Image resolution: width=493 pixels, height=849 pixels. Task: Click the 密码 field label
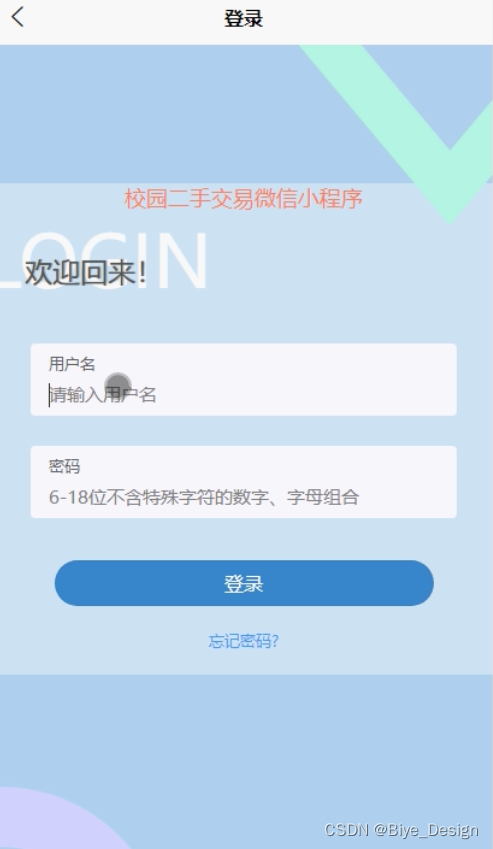coord(64,466)
